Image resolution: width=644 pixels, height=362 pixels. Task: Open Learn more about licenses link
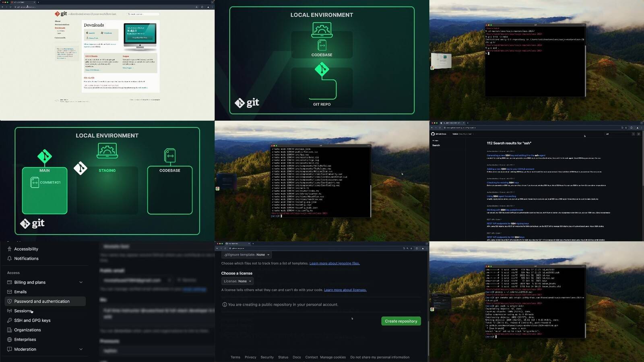click(345, 290)
